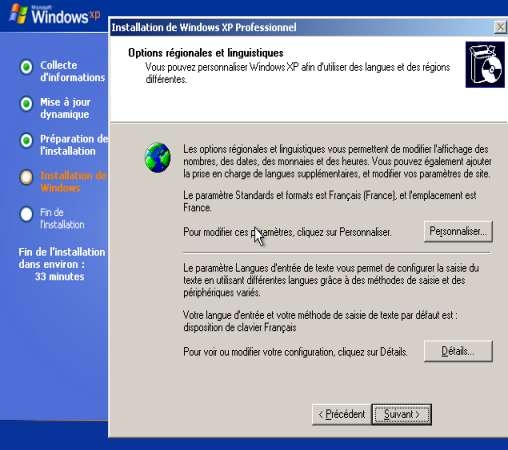
Task: Go back with the Précédent button
Action: click(x=342, y=414)
